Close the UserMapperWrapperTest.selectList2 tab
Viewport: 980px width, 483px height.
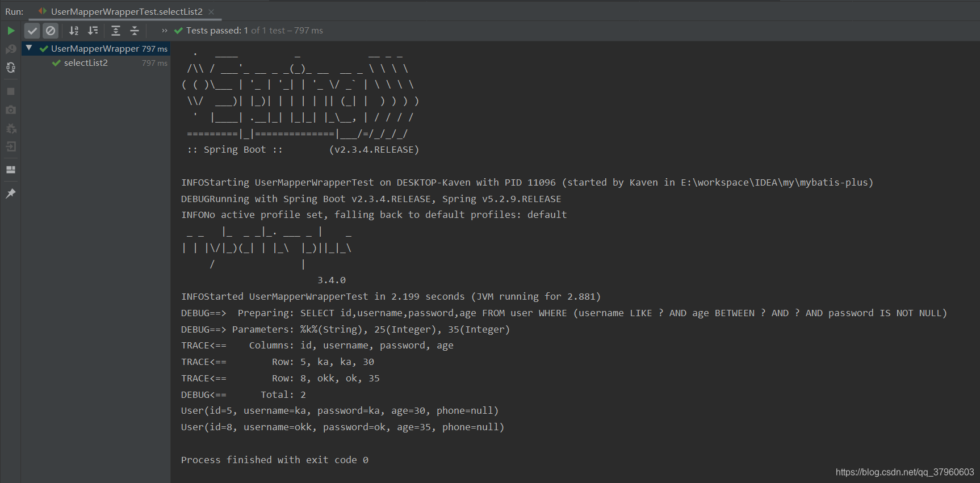pyautogui.click(x=212, y=11)
